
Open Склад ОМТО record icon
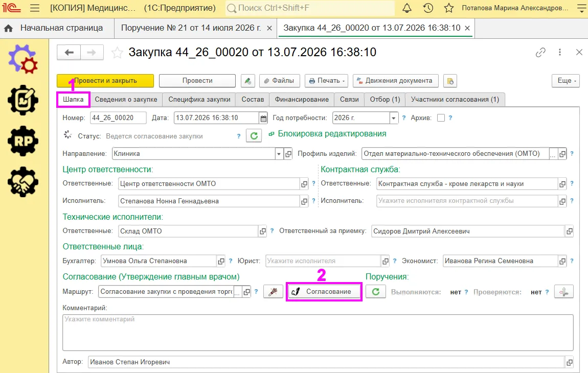[x=263, y=231]
